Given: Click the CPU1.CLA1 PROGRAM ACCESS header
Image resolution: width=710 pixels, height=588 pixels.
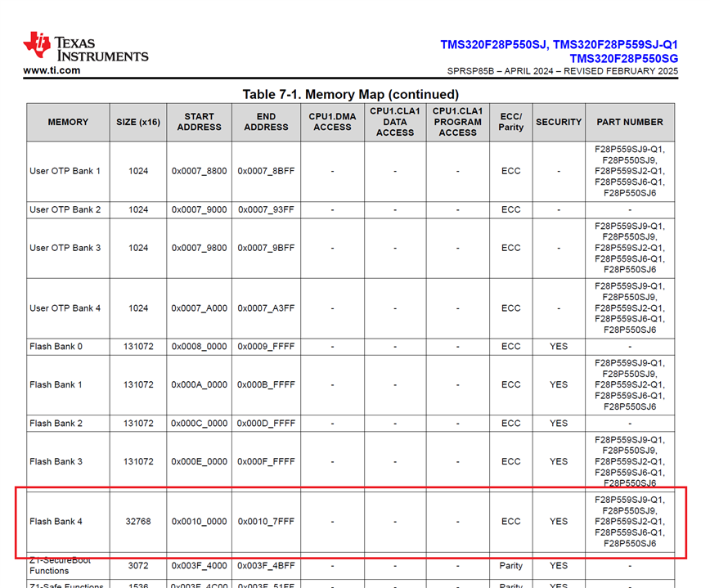Looking at the screenshot, I should point(457,122).
